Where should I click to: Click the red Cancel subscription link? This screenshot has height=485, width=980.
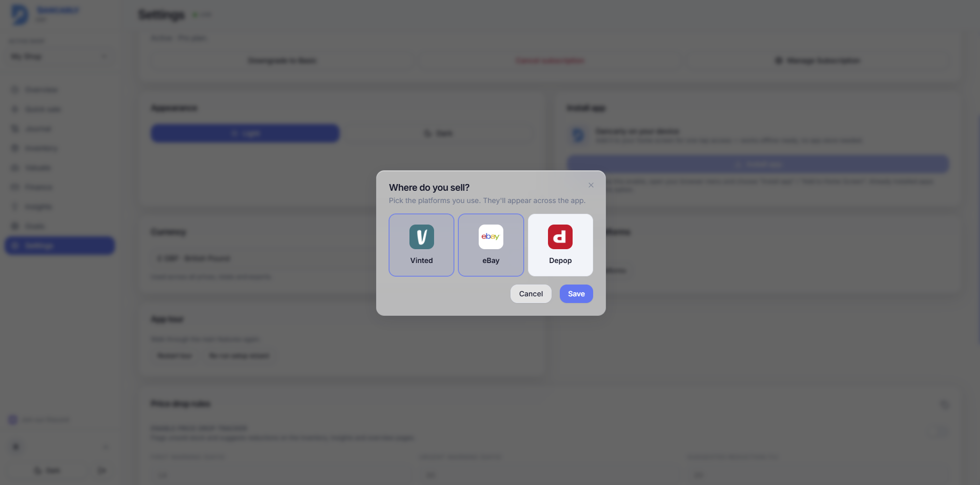550,60
